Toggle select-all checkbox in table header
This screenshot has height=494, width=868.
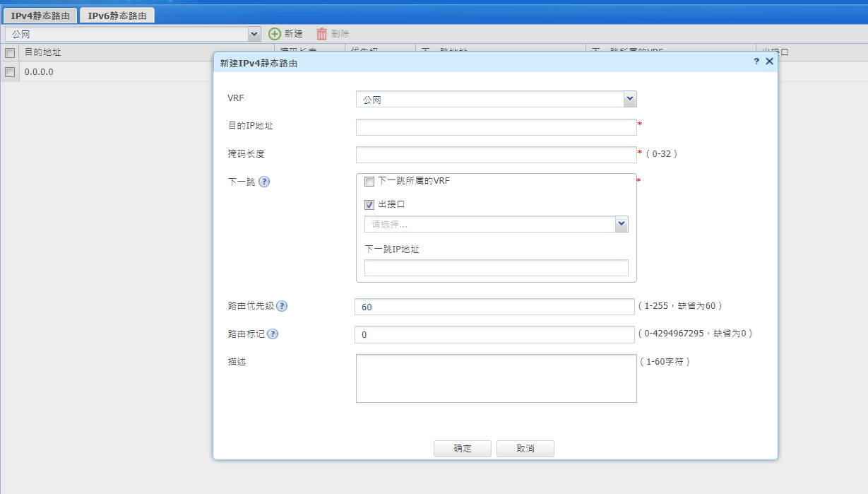point(10,53)
